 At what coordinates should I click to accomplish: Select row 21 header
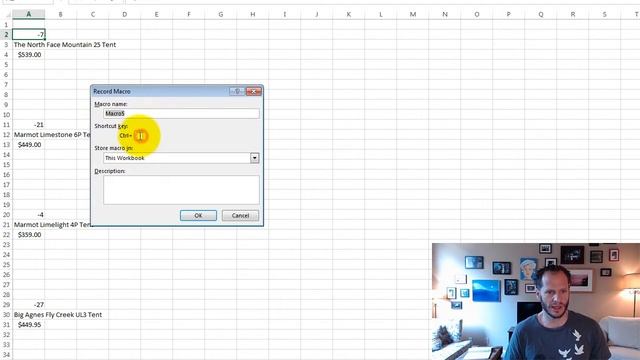pyautogui.click(x=6, y=224)
